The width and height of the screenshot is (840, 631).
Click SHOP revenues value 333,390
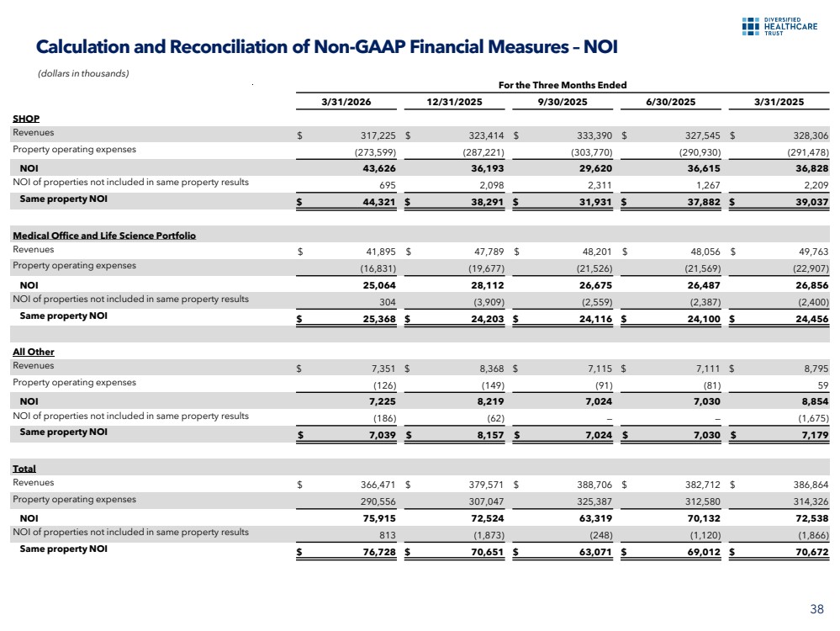[x=594, y=135]
